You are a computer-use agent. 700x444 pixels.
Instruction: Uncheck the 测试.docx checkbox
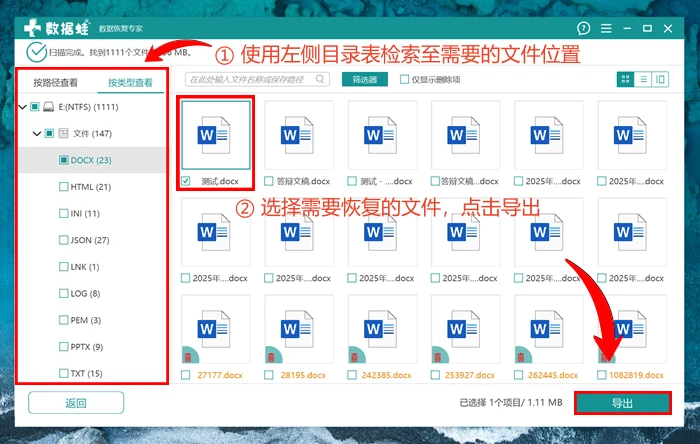186,181
